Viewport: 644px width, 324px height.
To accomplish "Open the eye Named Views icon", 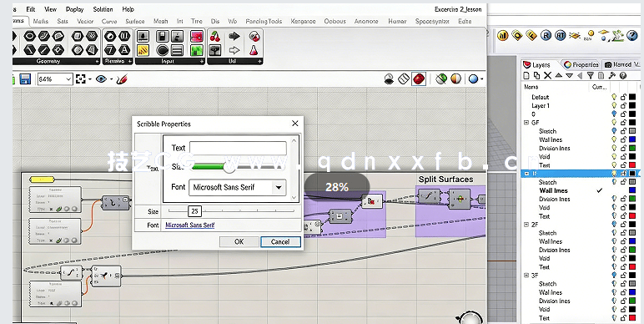I will (101, 79).
